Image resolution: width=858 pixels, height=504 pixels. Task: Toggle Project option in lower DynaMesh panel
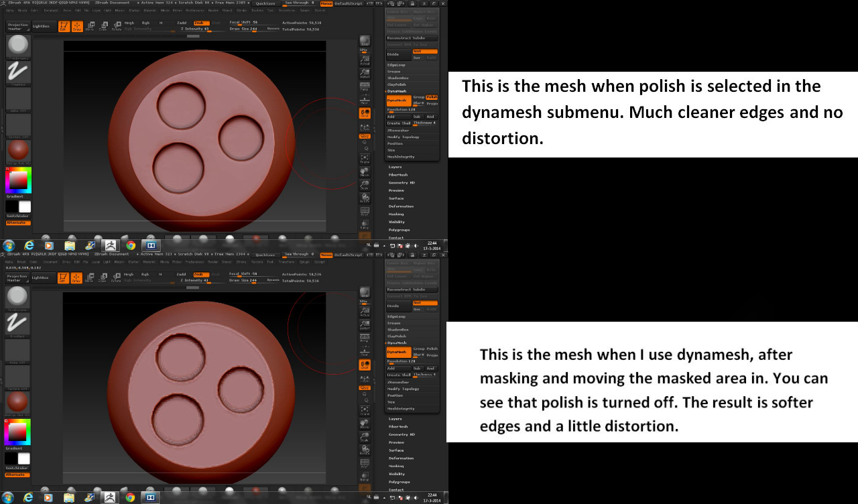pos(432,355)
